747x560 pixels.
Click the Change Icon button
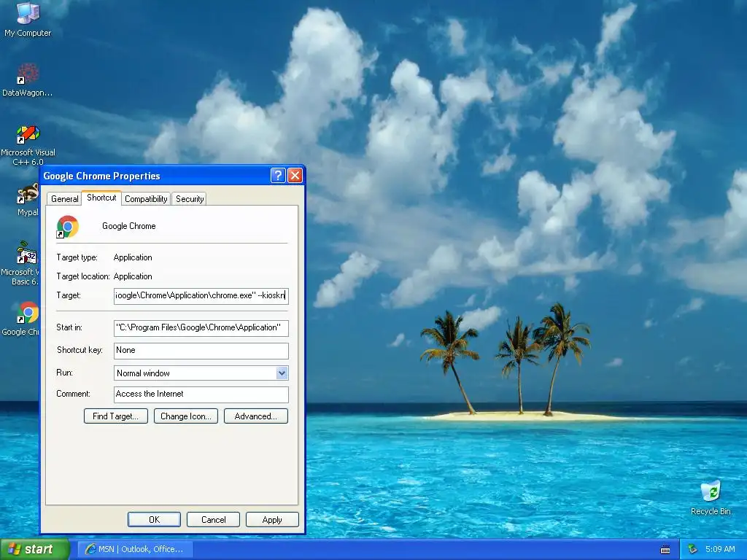coord(186,416)
